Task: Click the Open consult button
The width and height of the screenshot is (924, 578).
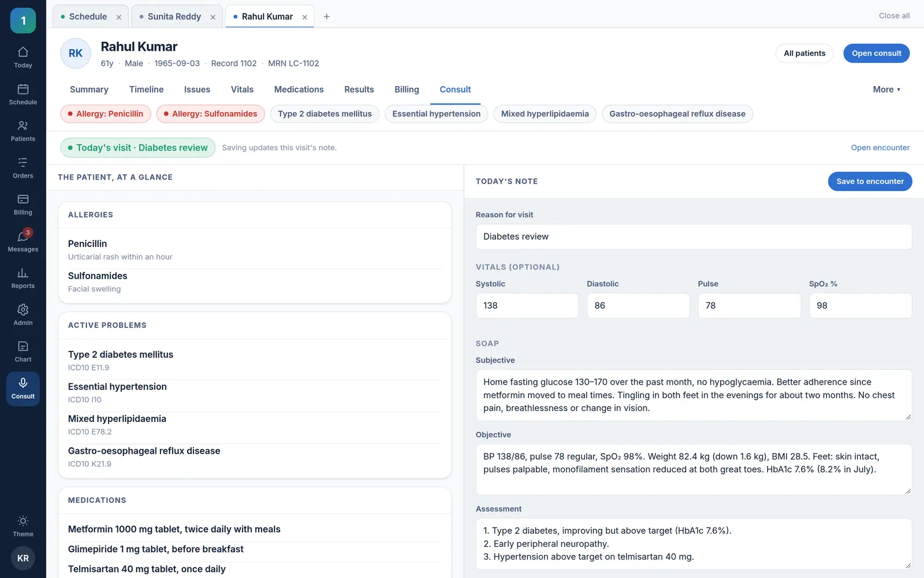Action: (876, 53)
